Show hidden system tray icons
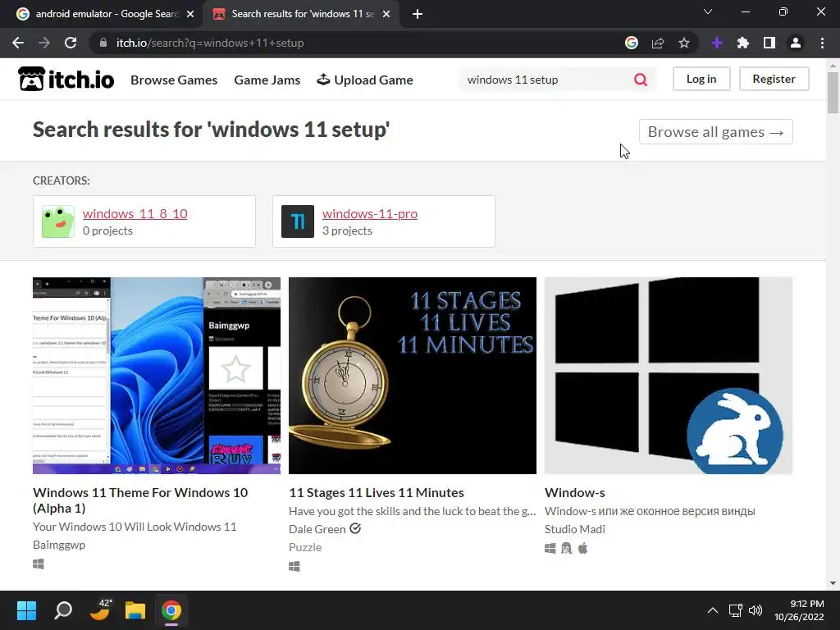The width and height of the screenshot is (840, 630). tap(713, 610)
